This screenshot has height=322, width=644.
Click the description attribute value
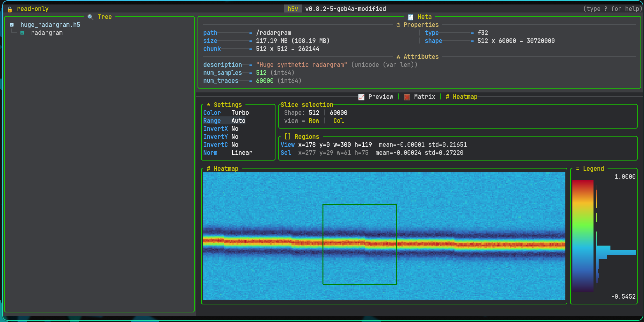click(302, 65)
